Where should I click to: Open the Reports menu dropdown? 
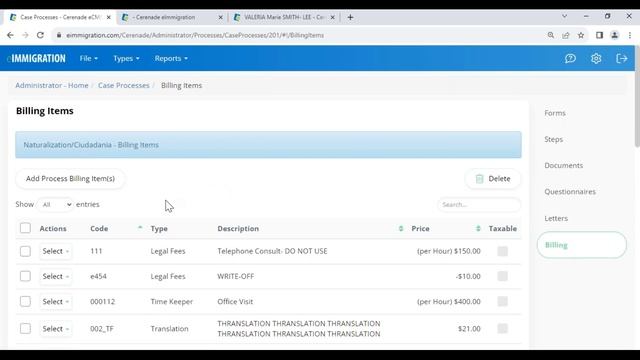(x=171, y=58)
